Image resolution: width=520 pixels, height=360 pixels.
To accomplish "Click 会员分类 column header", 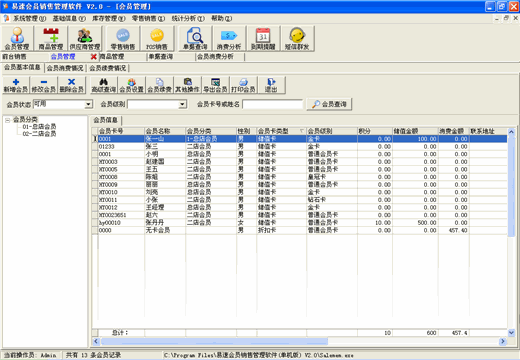I will [211, 131].
